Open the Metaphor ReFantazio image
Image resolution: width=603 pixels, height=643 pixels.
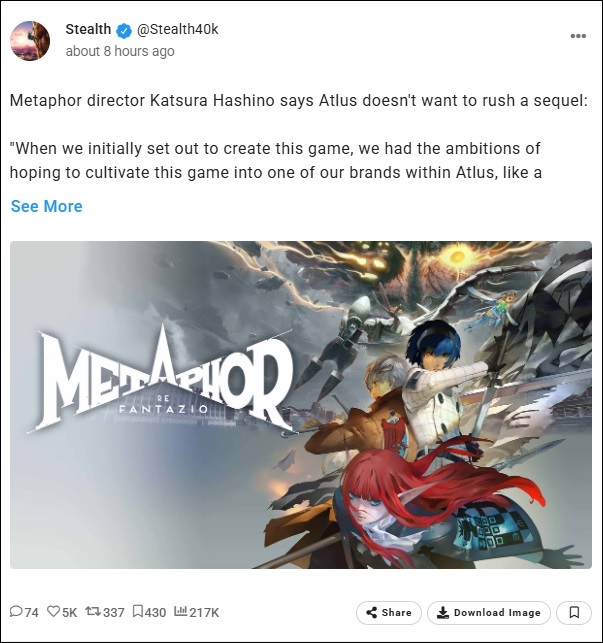tap(301, 405)
